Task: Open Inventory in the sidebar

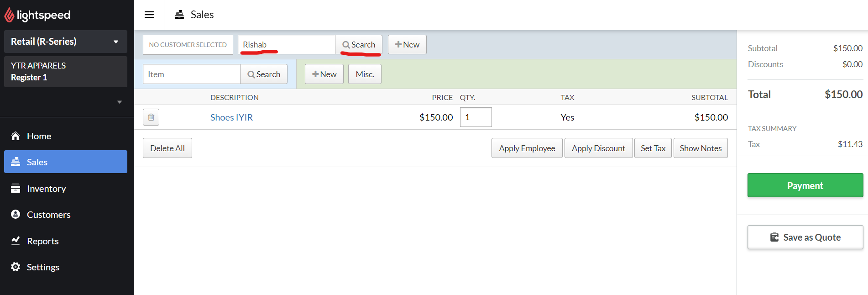Action: [x=46, y=189]
